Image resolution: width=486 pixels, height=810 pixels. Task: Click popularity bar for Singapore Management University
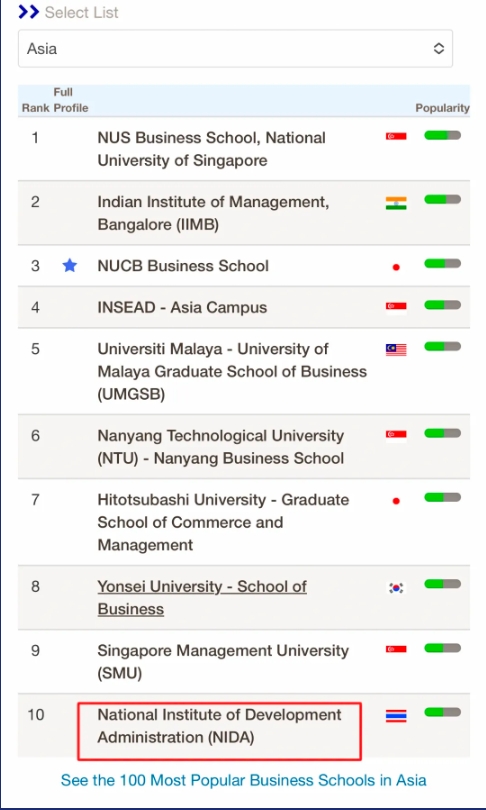click(x=443, y=648)
